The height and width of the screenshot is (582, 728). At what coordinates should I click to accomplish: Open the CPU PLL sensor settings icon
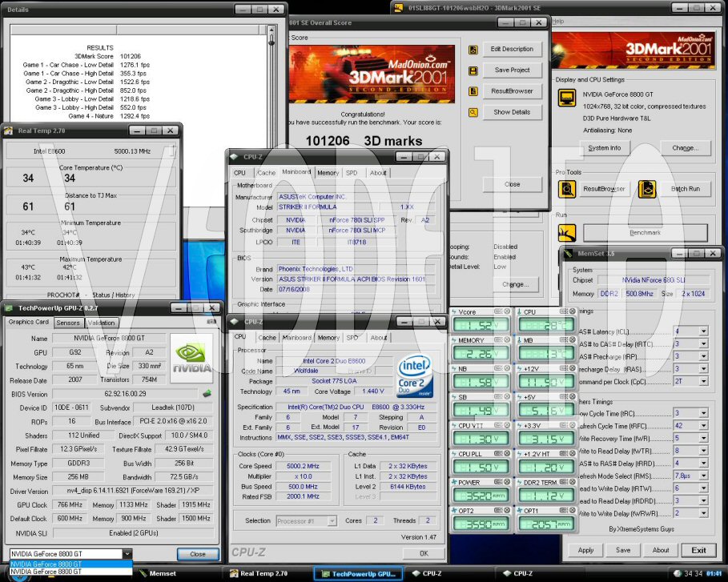tap(498, 453)
